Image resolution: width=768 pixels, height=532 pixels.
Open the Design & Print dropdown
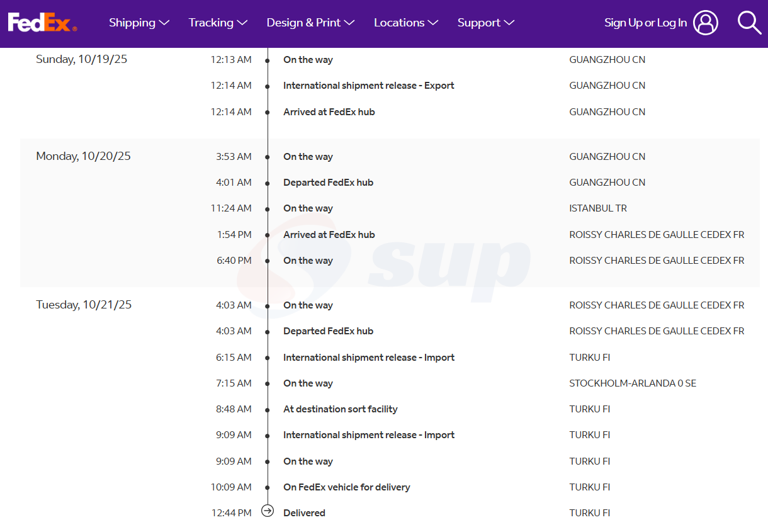pyautogui.click(x=310, y=23)
